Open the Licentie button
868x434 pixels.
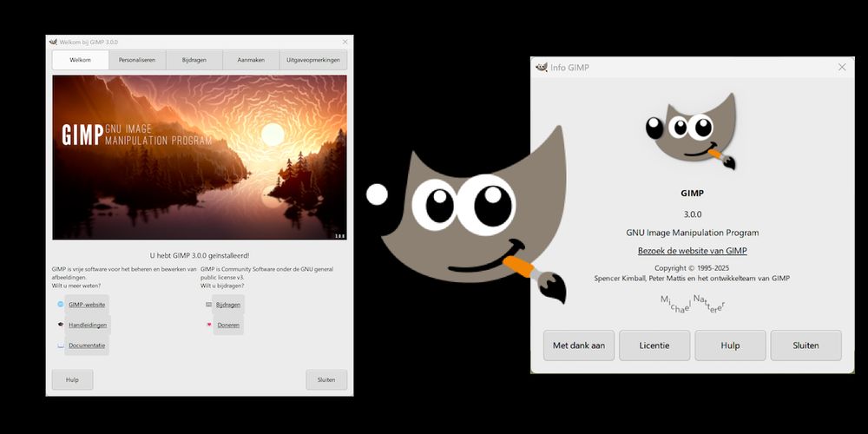pyautogui.click(x=654, y=345)
